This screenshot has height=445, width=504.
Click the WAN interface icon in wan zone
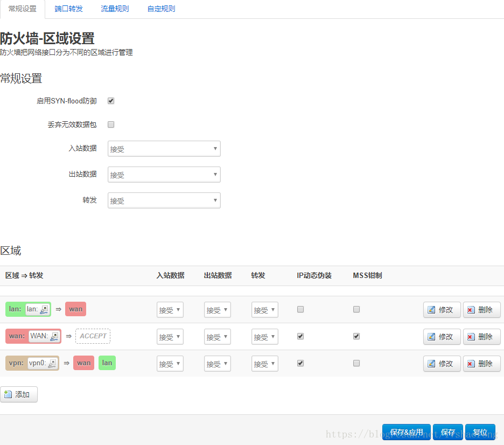point(54,336)
